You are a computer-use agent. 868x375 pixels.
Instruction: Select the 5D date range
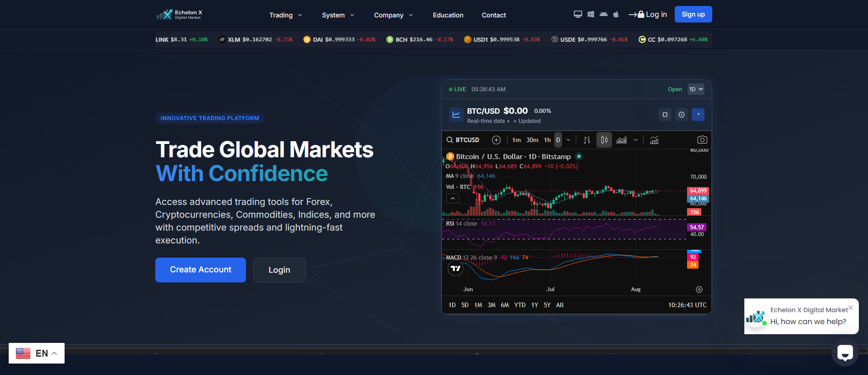[x=465, y=305]
